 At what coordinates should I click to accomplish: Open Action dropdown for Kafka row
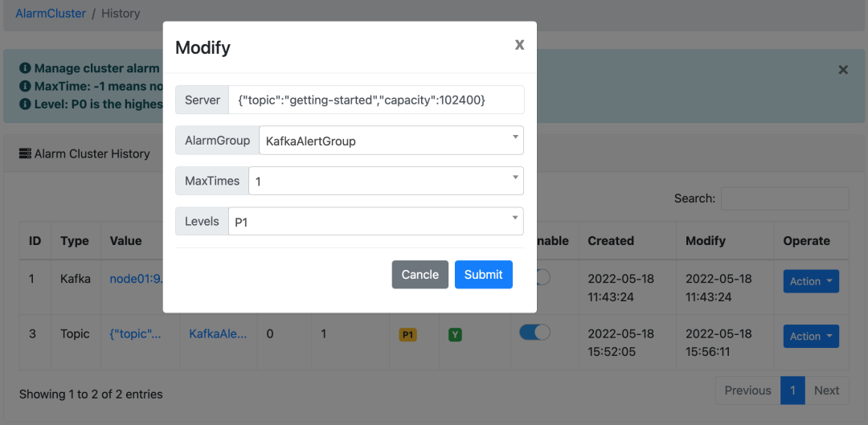coord(811,281)
